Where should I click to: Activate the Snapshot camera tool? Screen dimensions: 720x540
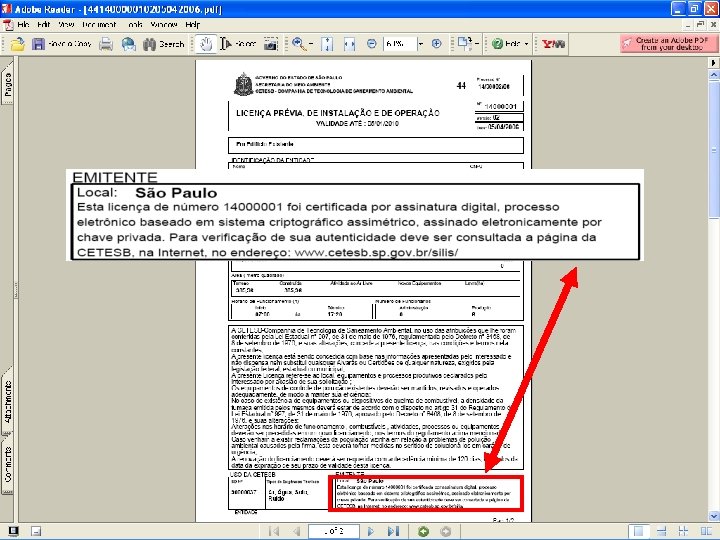(x=270, y=44)
